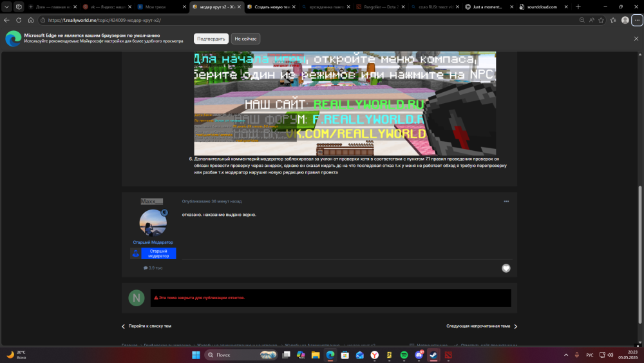Open File Explorer from the taskbar
Viewport: 644px width, 363px height.
pos(316,355)
